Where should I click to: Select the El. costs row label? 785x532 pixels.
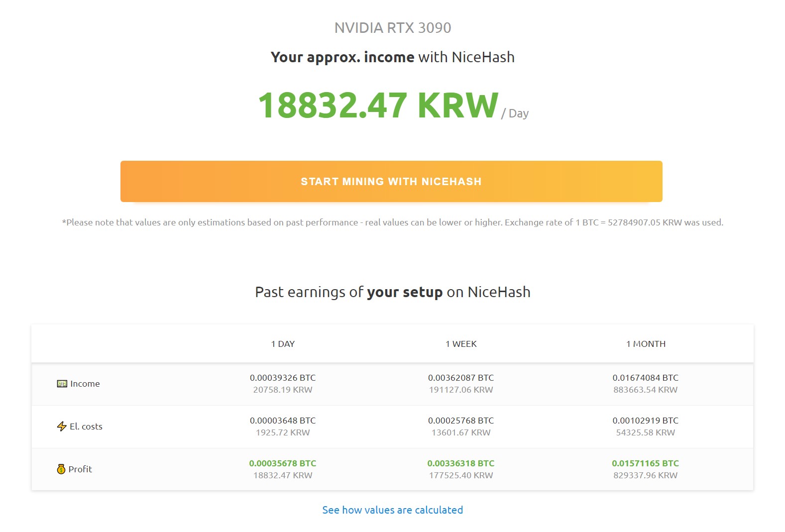click(x=86, y=426)
